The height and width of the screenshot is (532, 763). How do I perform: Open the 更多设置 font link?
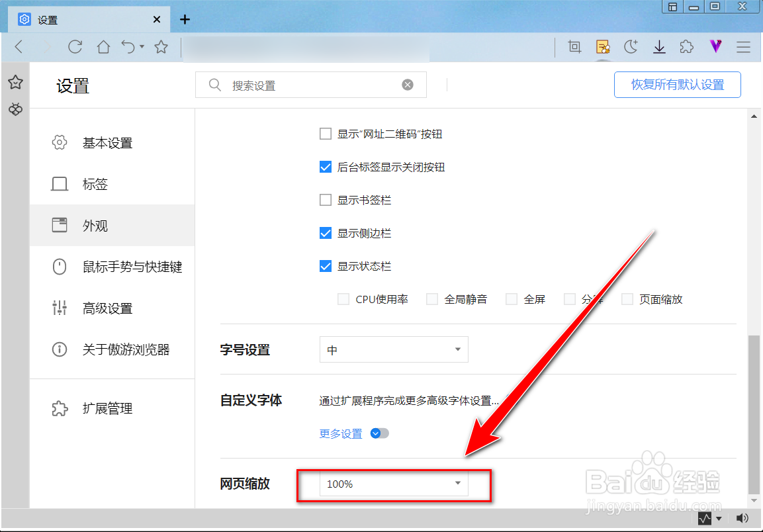pyautogui.click(x=339, y=433)
